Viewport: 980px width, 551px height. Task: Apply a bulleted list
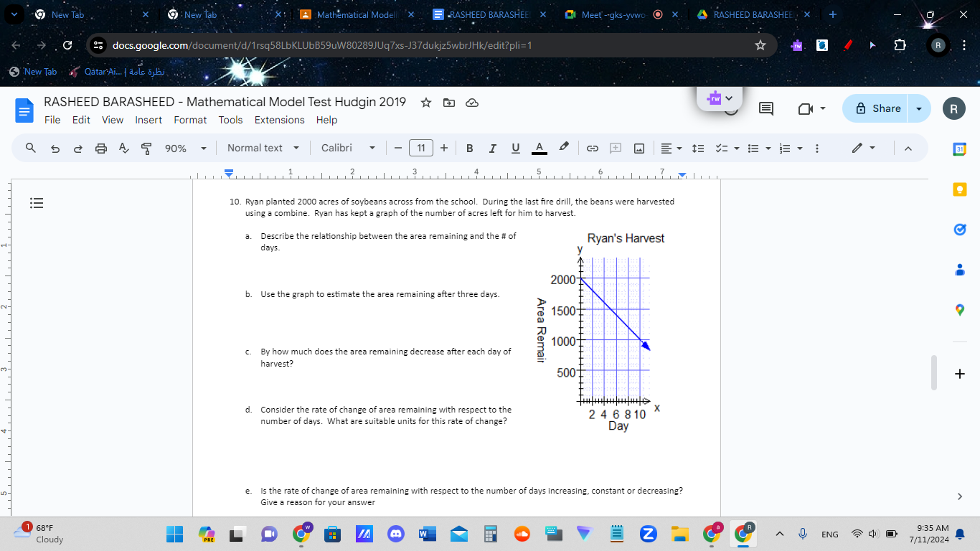(x=754, y=148)
